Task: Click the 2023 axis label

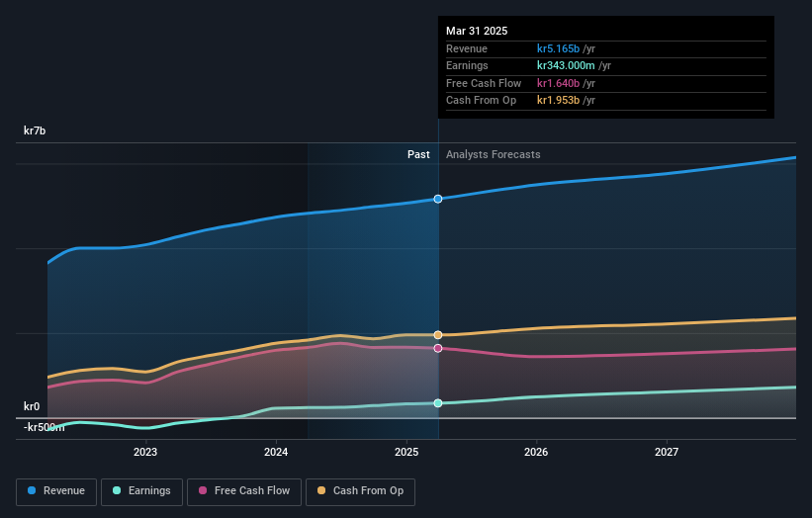Action: (145, 453)
